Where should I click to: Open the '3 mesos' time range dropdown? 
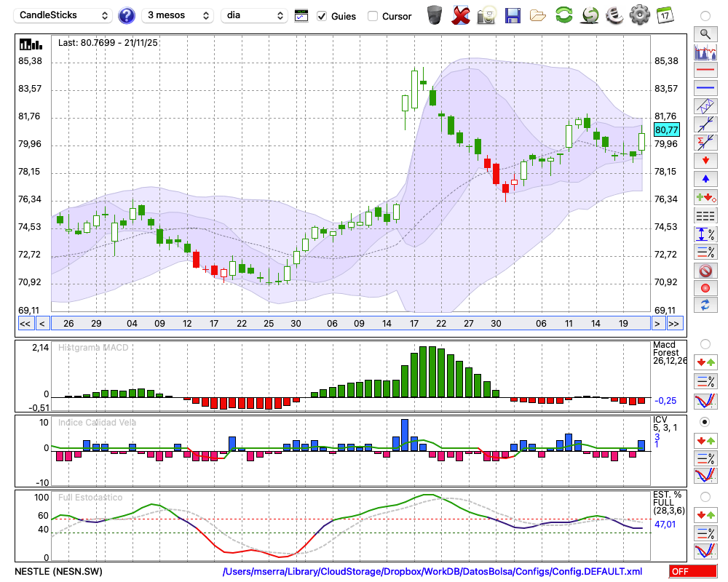click(177, 15)
